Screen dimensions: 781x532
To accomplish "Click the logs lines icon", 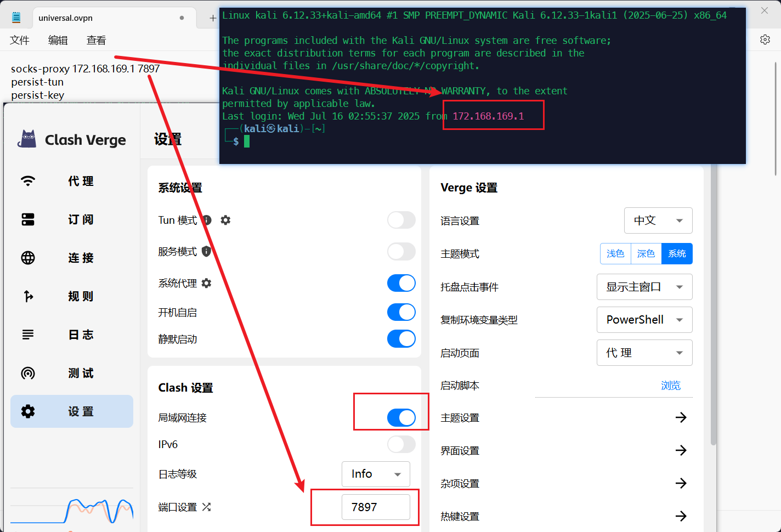I will point(28,335).
